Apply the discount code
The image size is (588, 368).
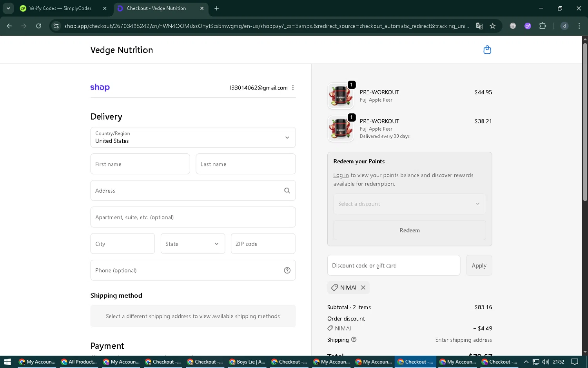479,266
